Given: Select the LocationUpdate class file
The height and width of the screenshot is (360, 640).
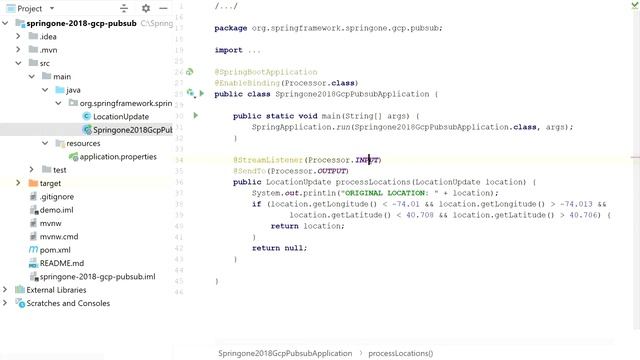Looking at the screenshot, I should point(121,117).
